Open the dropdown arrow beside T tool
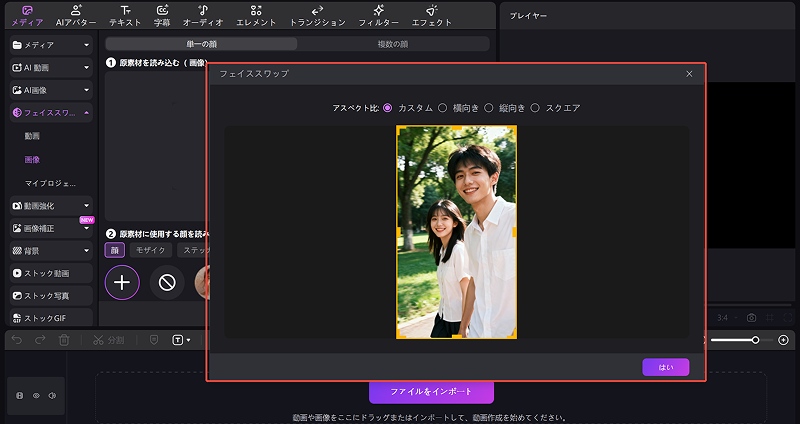The image size is (800, 424). 188,340
